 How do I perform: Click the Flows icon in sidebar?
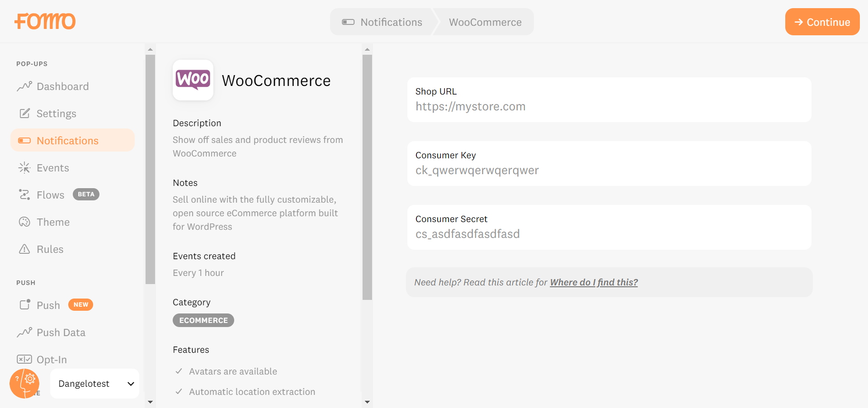click(24, 195)
